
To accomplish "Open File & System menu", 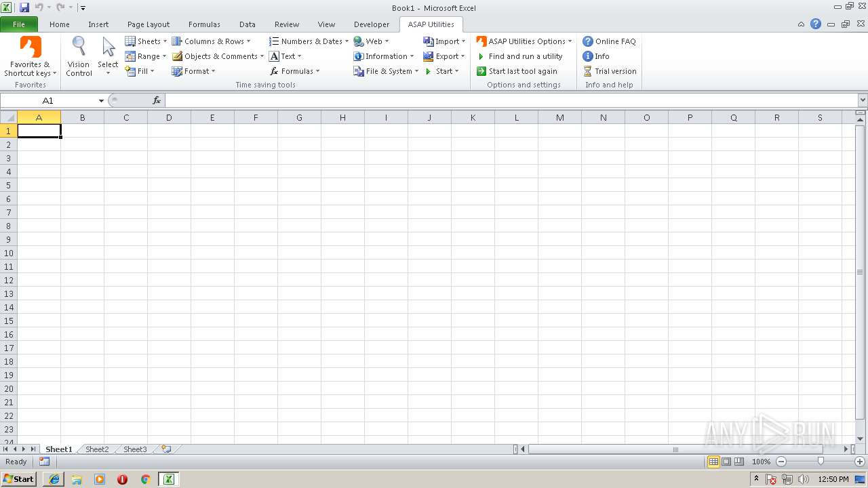I will click(x=386, y=71).
